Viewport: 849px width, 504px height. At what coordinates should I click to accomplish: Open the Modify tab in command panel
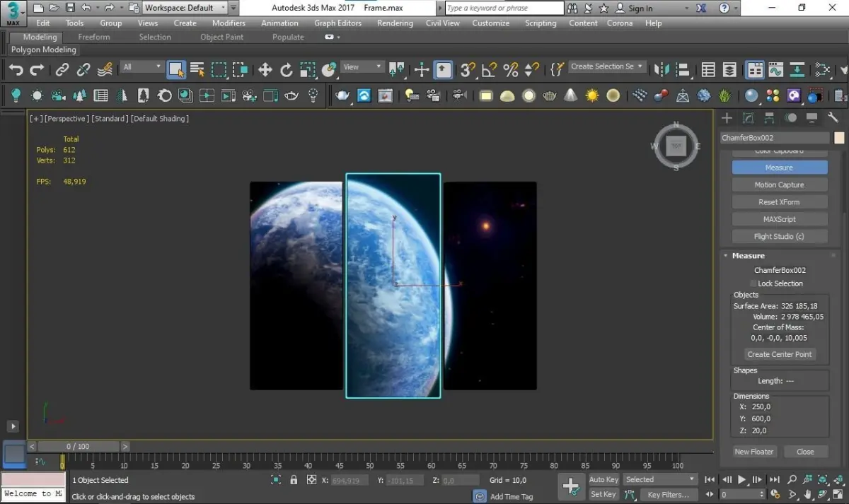(x=749, y=118)
